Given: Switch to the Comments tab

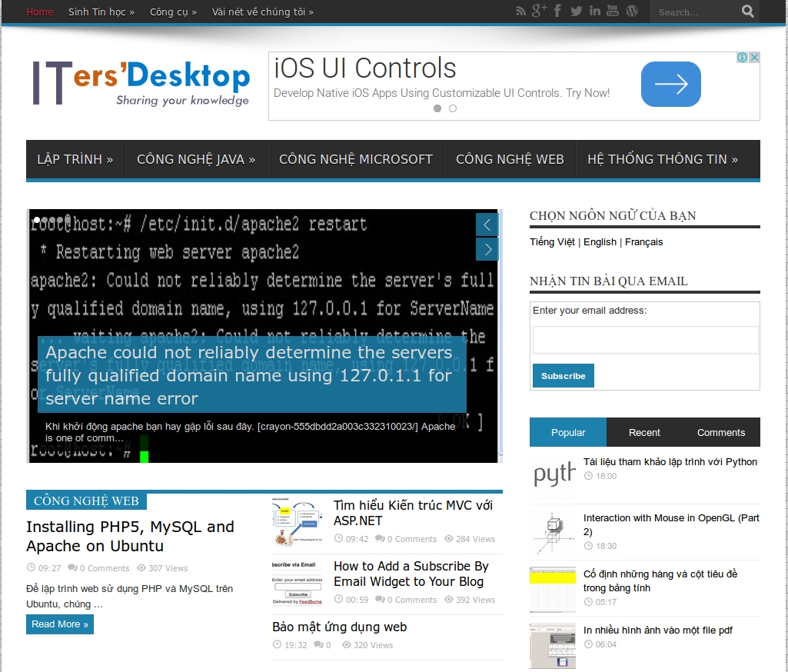Looking at the screenshot, I should pyautogui.click(x=721, y=432).
